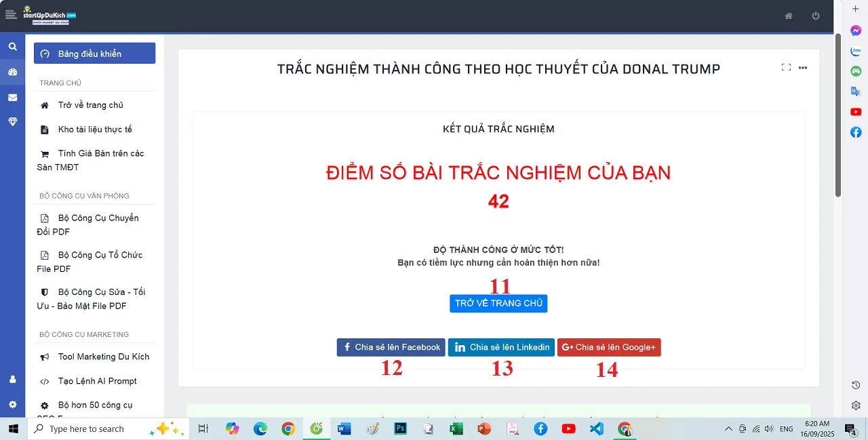This screenshot has width=868, height=440.
Task: Open Excel from the taskbar
Action: point(456,428)
